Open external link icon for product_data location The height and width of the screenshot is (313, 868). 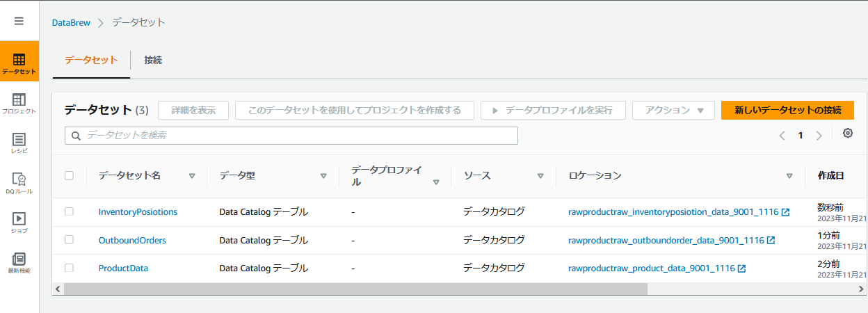coord(741,268)
